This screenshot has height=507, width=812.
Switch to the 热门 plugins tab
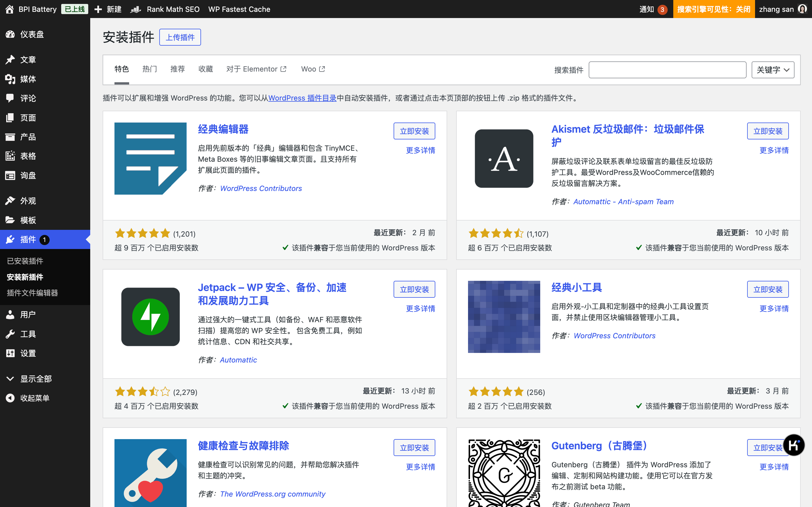tap(150, 69)
